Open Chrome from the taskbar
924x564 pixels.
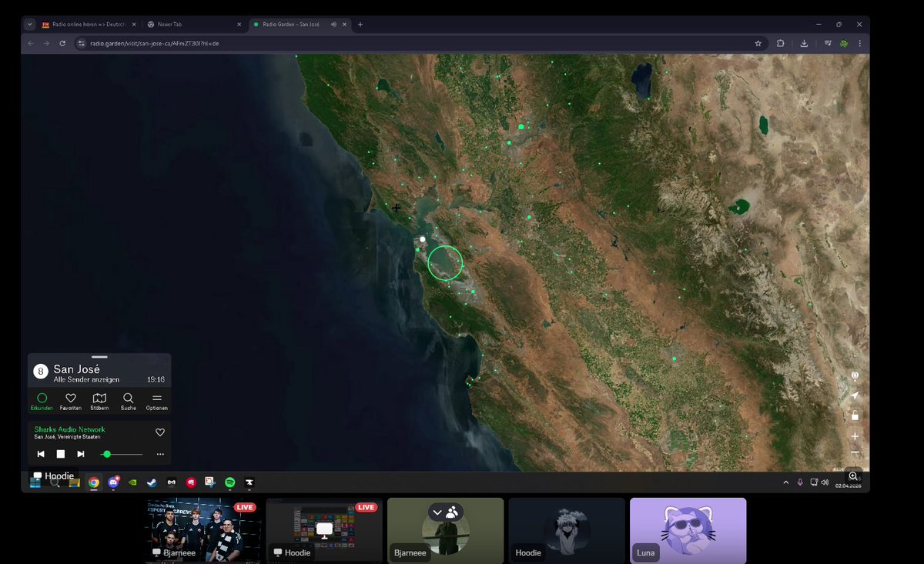tap(94, 482)
